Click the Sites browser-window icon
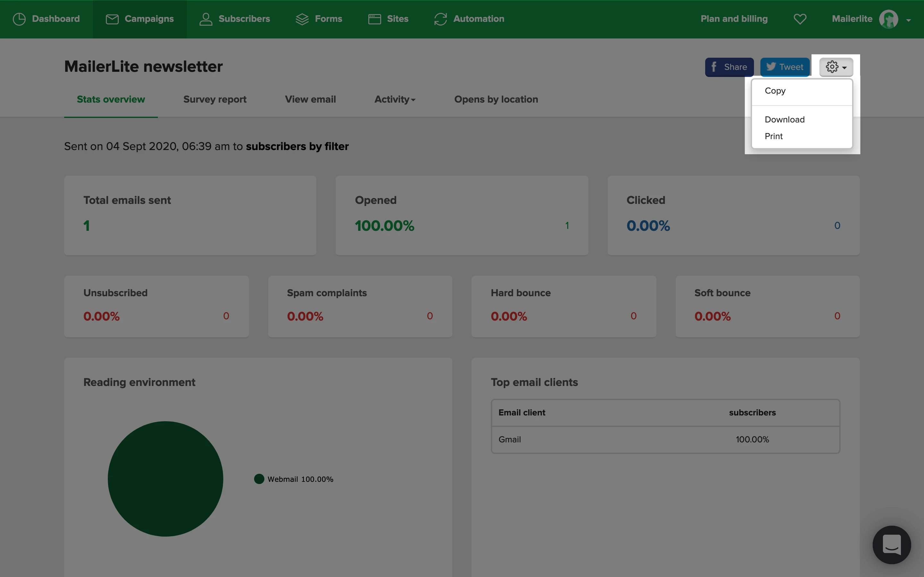Screen dimensions: 924x577 point(374,19)
